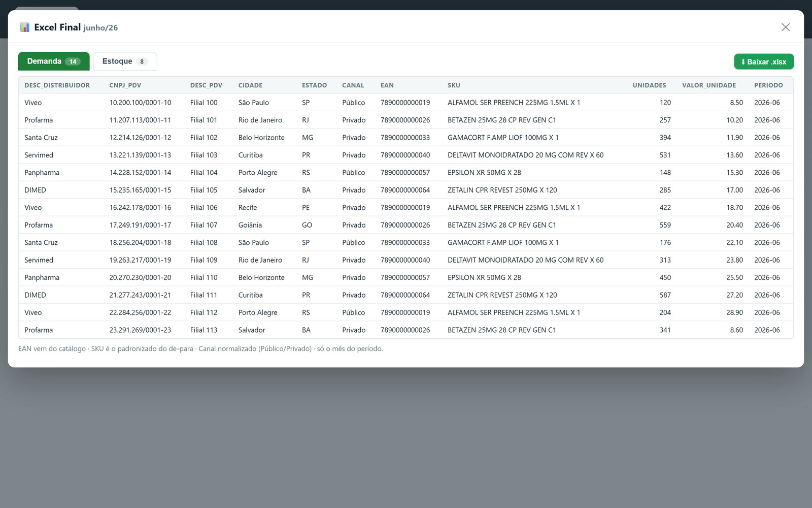The width and height of the screenshot is (812, 508).
Task: Open the Estoque tab
Action: [125, 61]
